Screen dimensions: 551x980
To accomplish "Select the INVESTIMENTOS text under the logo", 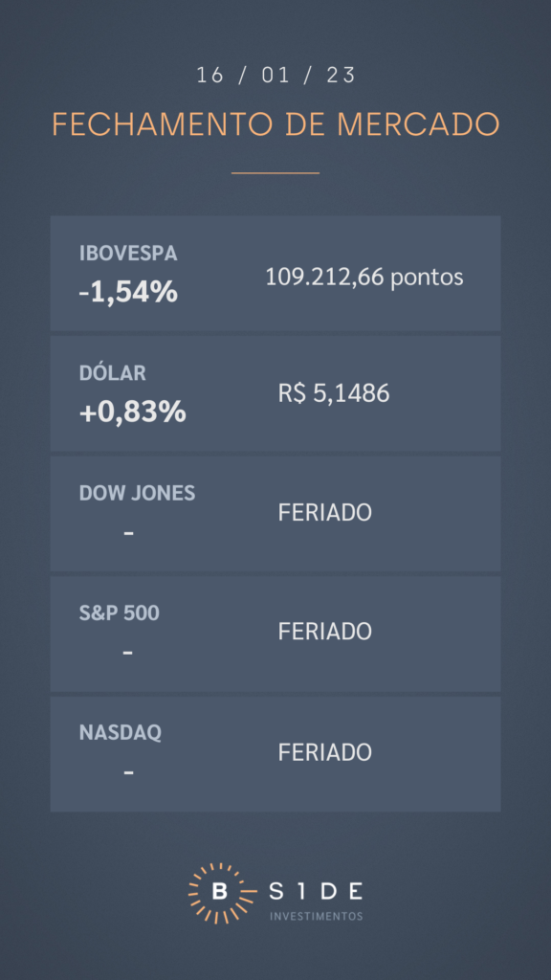I will pos(316,916).
